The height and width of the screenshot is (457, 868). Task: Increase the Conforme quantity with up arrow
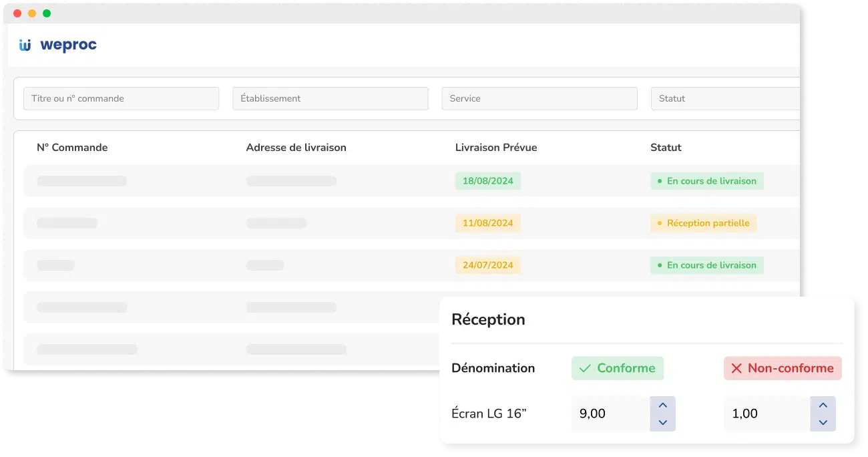[662, 406]
